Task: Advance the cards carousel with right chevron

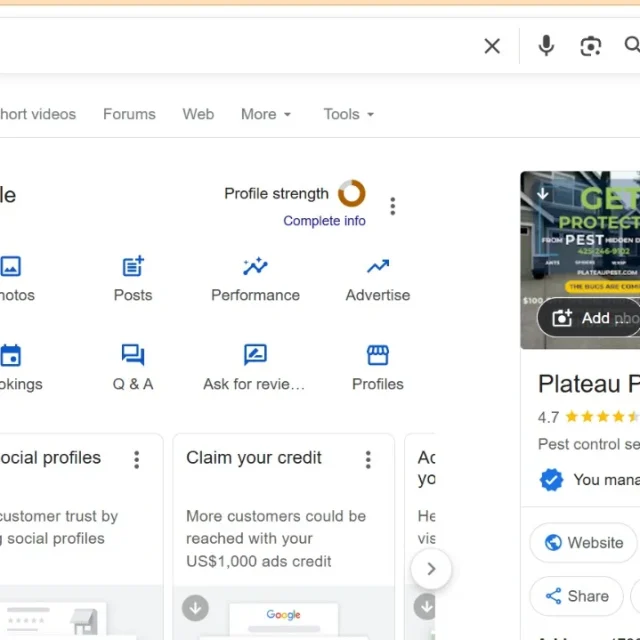Action: coord(431,569)
